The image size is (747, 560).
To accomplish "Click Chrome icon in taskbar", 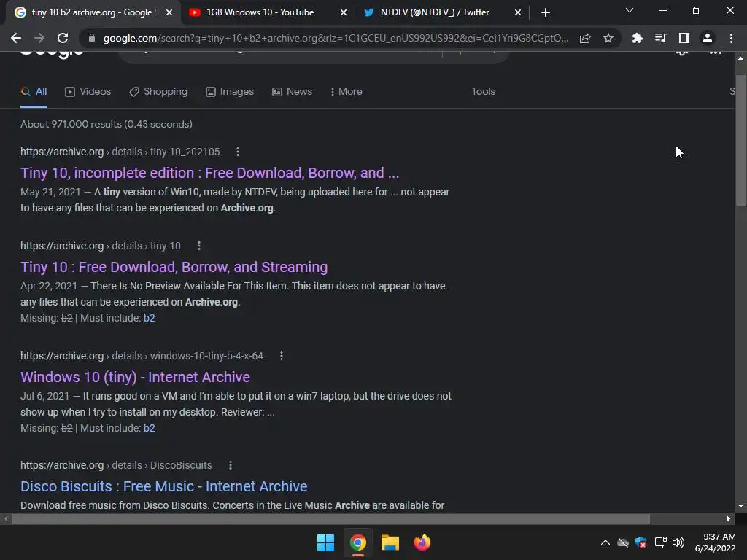I will [x=357, y=542].
